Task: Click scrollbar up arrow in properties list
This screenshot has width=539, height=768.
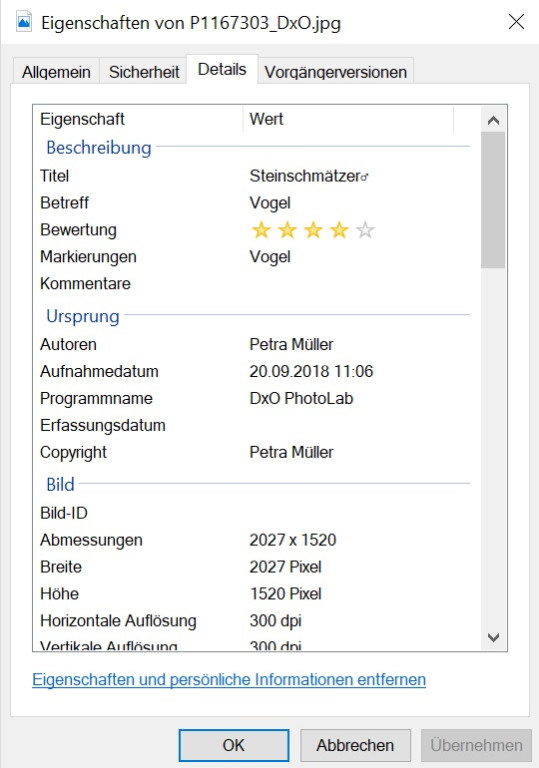Action: click(493, 120)
